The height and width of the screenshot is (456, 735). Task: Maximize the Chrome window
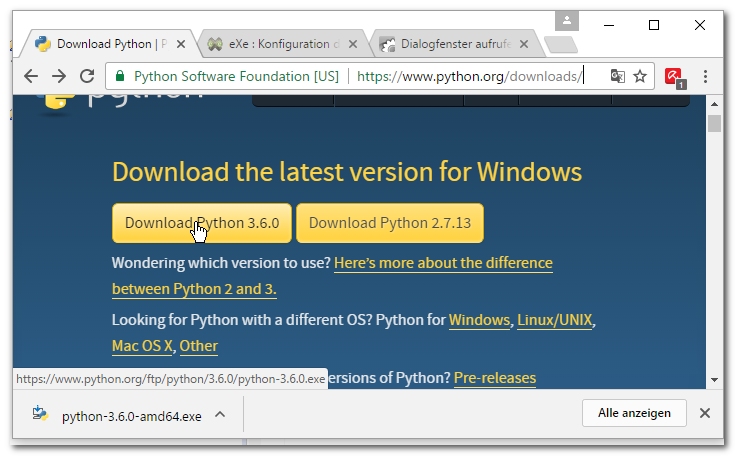(x=654, y=25)
